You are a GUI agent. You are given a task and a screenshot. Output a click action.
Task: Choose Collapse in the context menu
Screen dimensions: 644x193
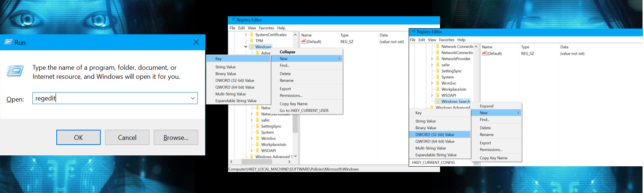pos(287,52)
